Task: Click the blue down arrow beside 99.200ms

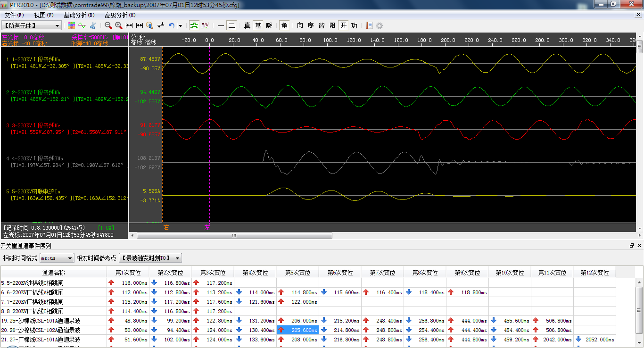Action: pyautogui.click(x=154, y=321)
